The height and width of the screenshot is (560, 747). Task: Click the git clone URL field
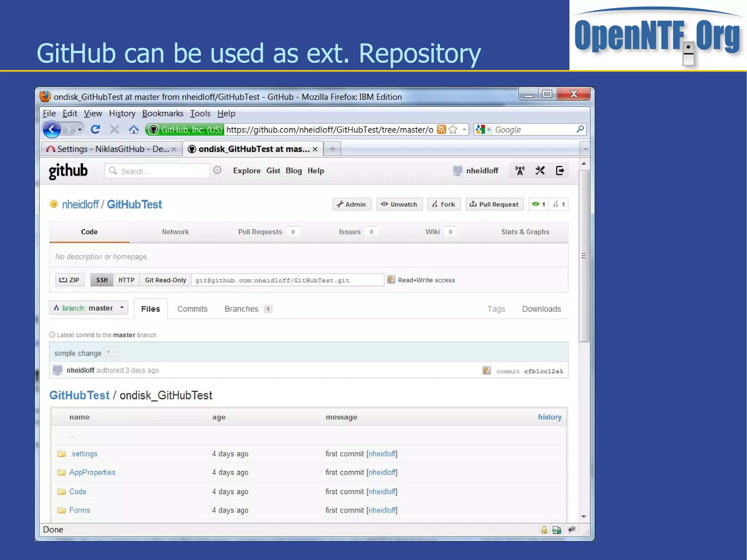click(x=287, y=280)
